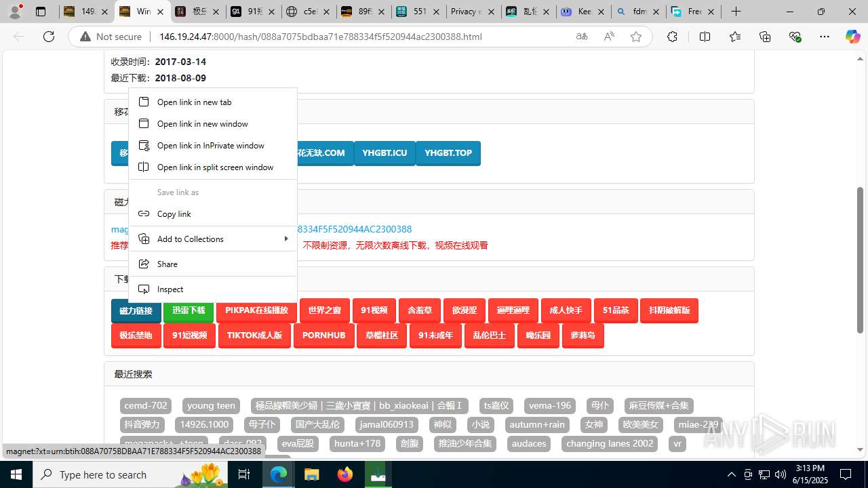Expand the Add to Collections submenu
This screenshot has width=868, height=488.
coord(213,239)
